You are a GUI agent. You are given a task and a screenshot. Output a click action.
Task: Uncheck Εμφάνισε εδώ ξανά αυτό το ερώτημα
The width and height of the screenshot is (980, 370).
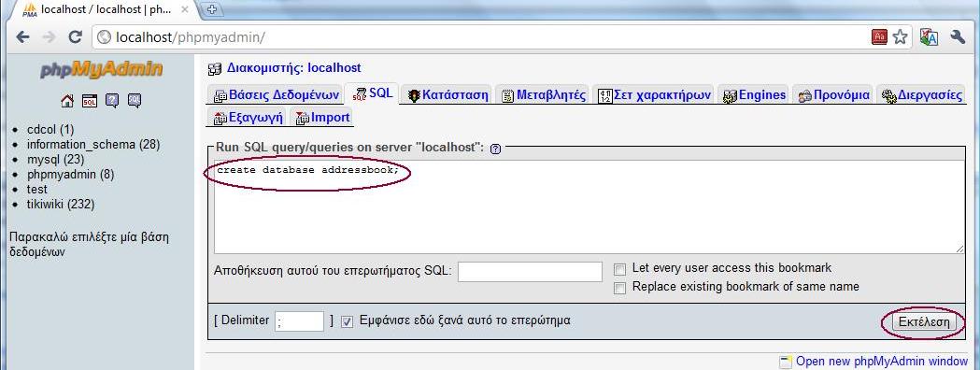[x=348, y=321]
